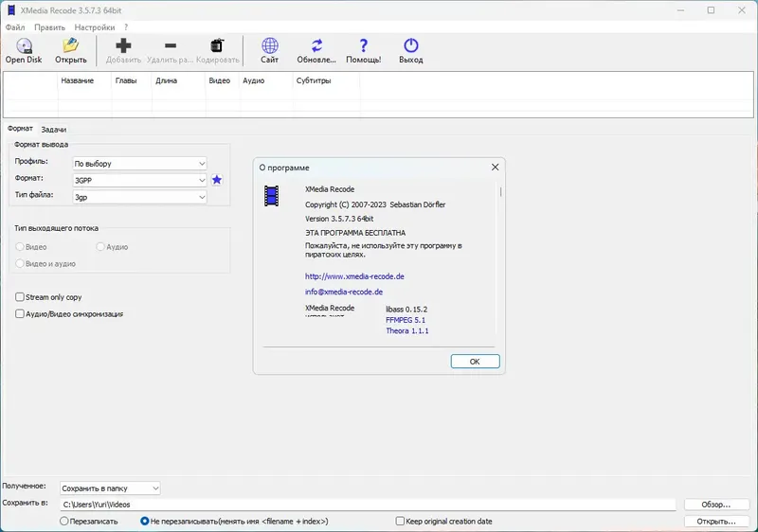
Task: Click the blue star favorite icon
Action: (217, 180)
